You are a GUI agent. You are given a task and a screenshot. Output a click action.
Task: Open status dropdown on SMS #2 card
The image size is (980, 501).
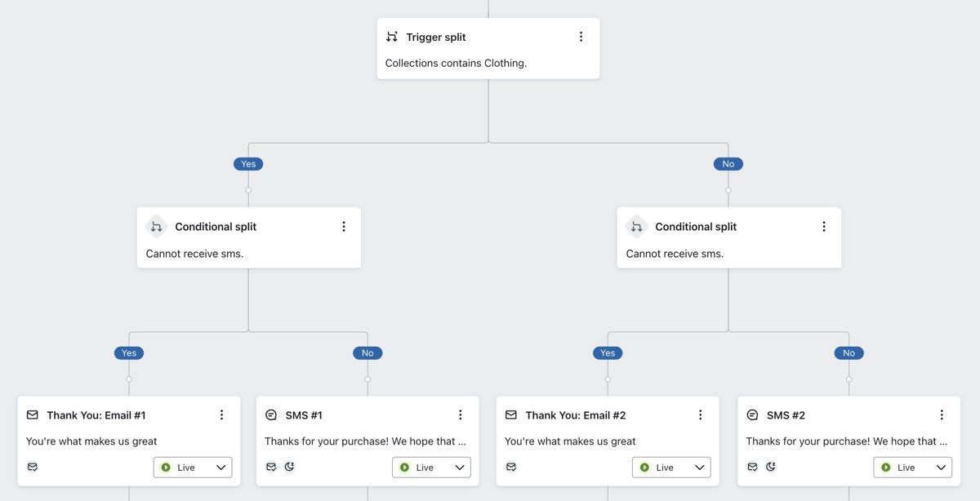pos(912,468)
